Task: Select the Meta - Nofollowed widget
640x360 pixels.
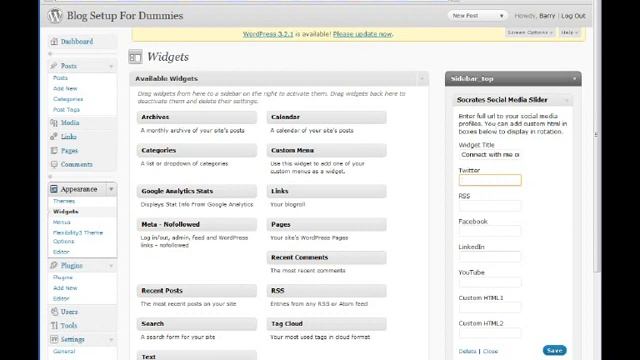Action: coord(197,224)
